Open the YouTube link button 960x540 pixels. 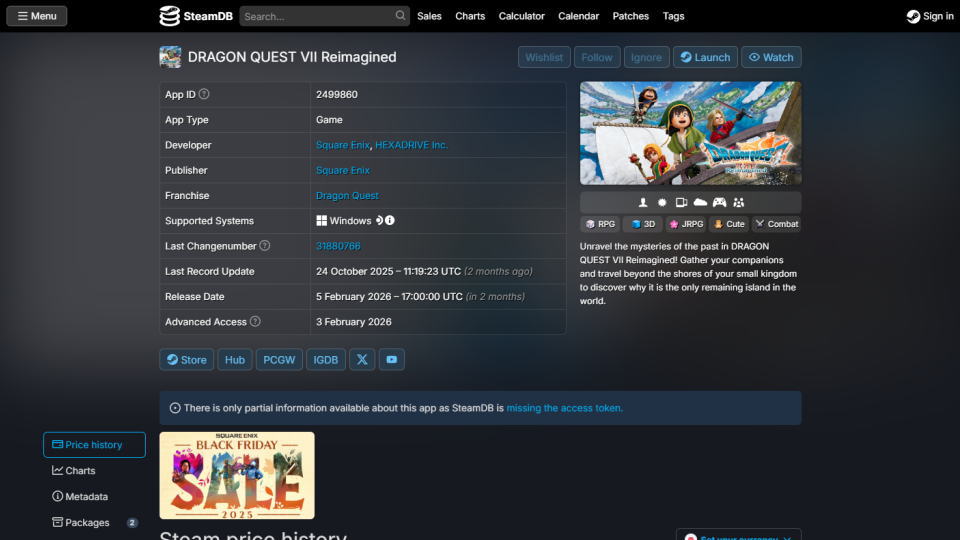(392, 360)
